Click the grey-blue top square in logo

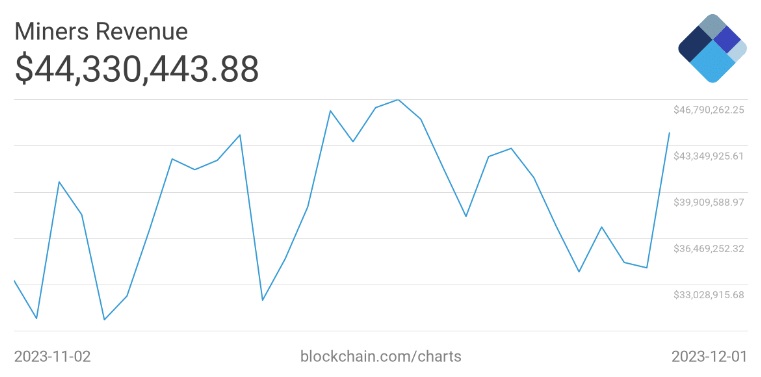click(x=712, y=26)
